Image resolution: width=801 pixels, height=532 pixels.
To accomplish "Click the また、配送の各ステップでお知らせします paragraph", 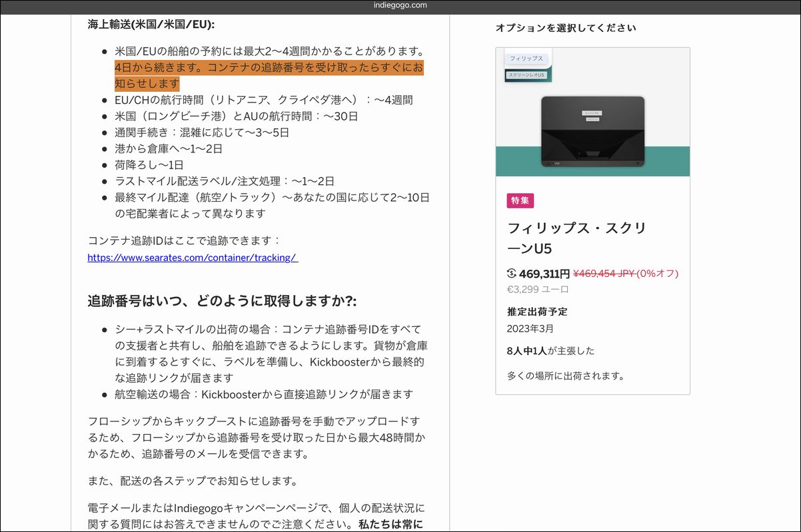I will point(193,481).
